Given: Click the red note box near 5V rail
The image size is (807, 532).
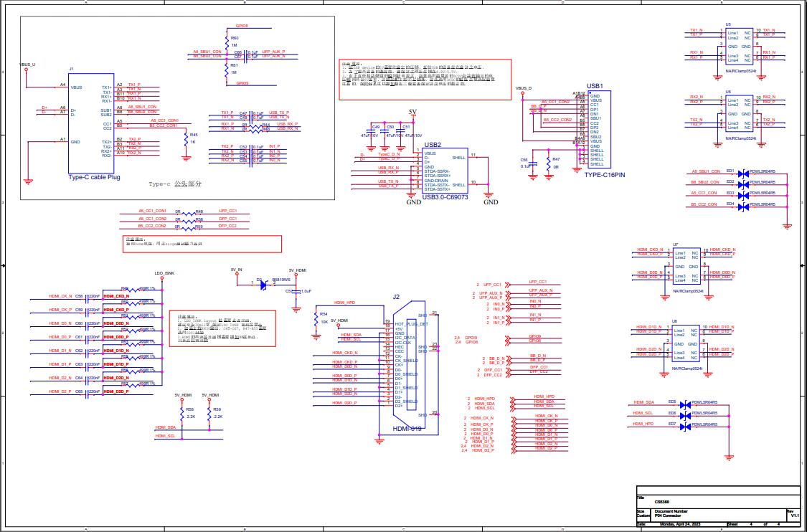Looking at the screenshot, I should click(425, 80).
